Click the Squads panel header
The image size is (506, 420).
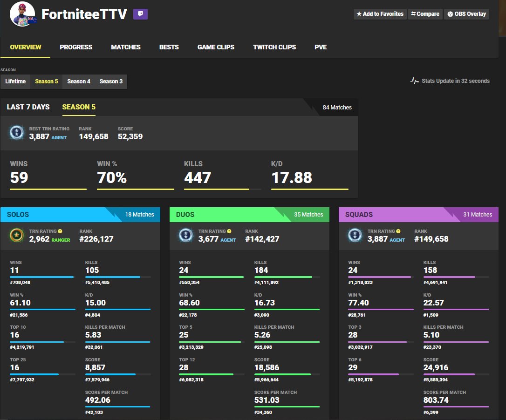point(418,215)
